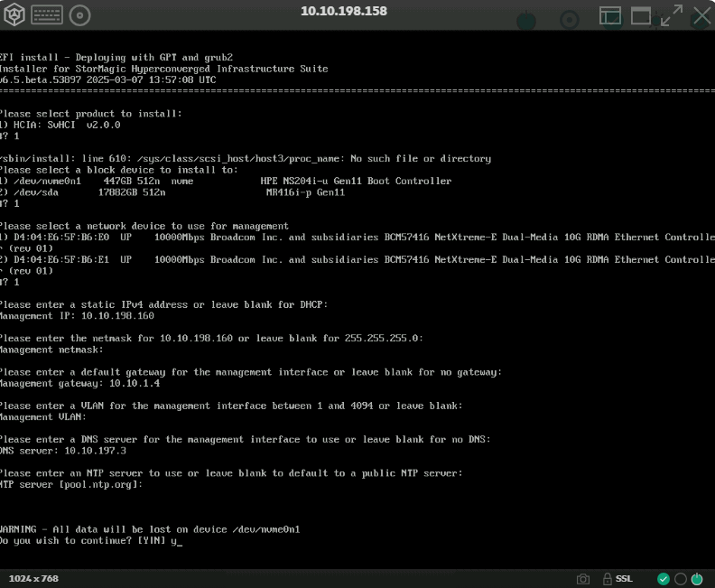Click the 'DNS server: 10.10.197.3' line

pyautogui.click(x=63, y=451)
